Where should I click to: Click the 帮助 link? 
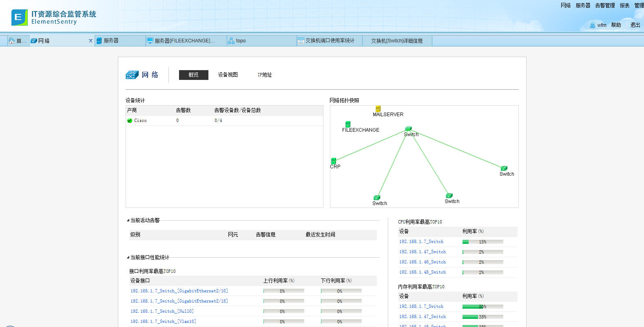coord(616,25)
